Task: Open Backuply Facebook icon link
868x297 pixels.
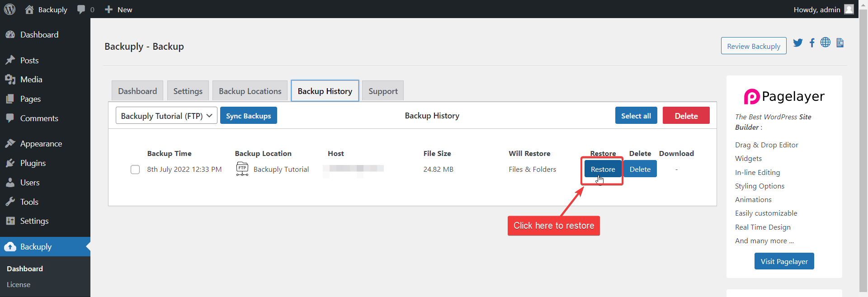Action: tap(812, 42)
